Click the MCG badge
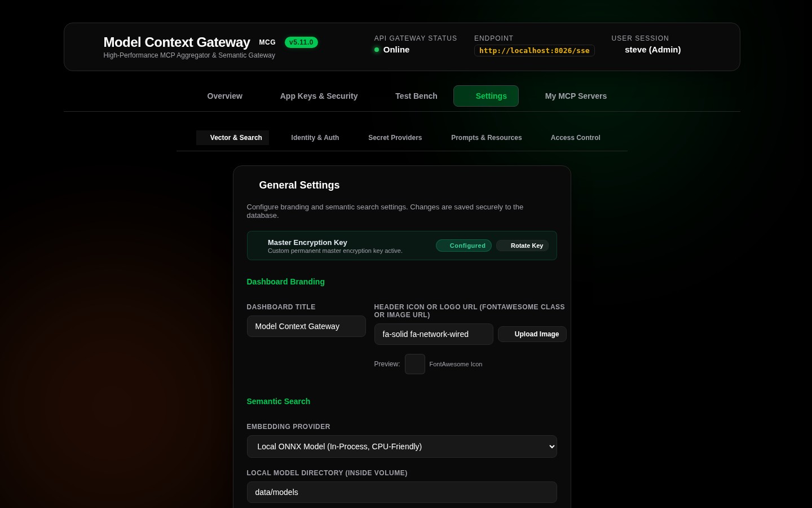The image size is (812, 508). pyautogui.click(x=267, y=42)
